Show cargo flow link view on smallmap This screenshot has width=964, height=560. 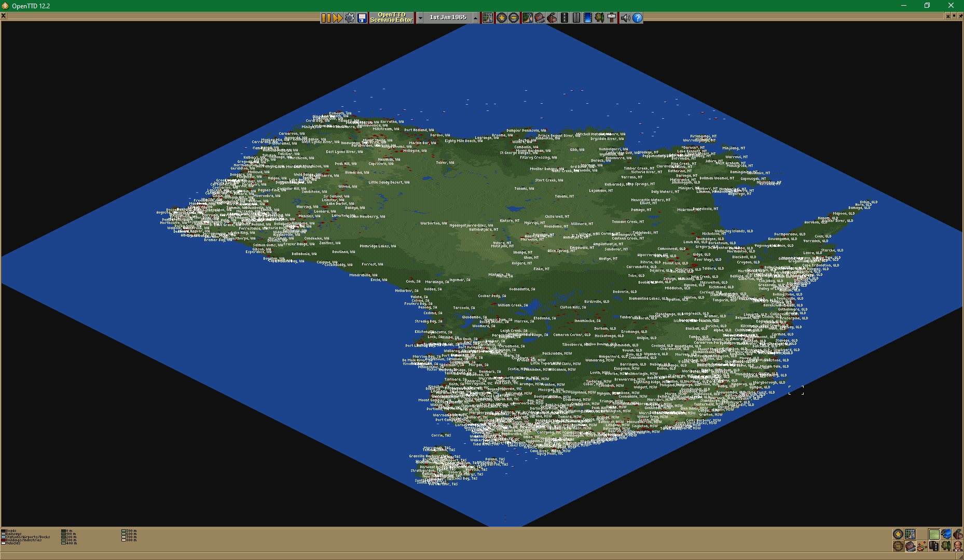(x=922, y=547)
